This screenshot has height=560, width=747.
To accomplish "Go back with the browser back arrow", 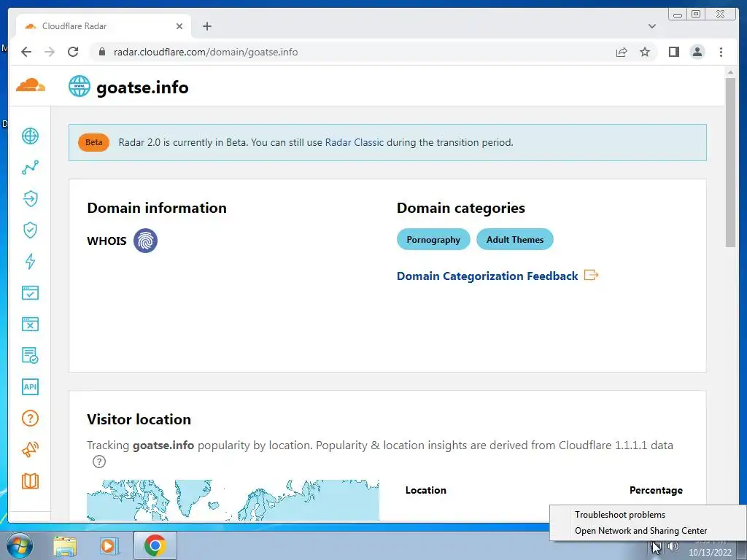I will 26,52.
